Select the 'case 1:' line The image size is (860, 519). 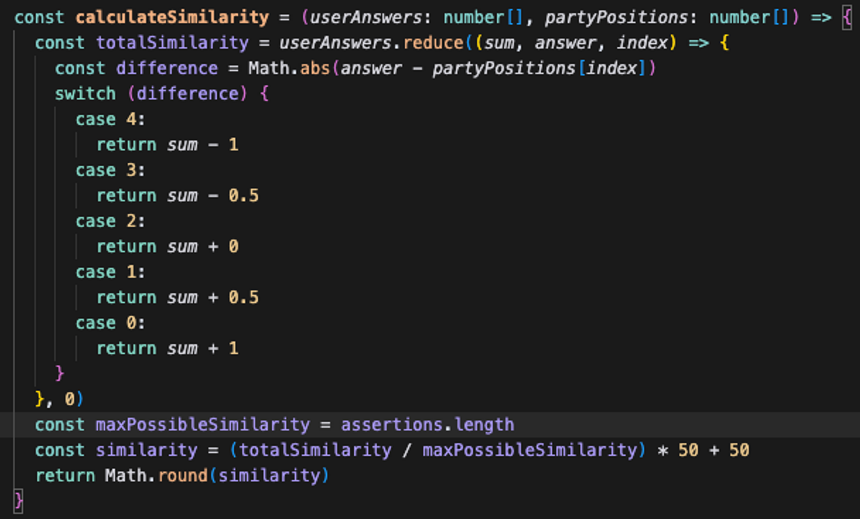(x=110, y=272)
